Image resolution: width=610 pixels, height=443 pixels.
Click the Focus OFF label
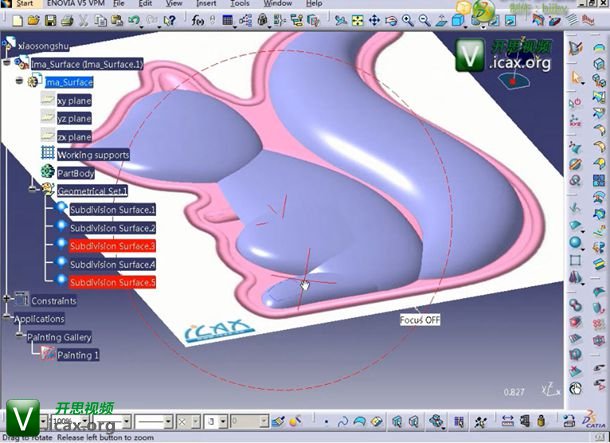[420, 320]
